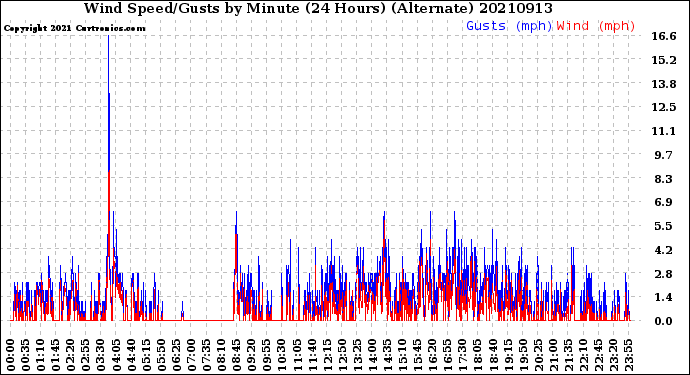
Task: Click the 11:05 time label
Action: click(297, 355)
